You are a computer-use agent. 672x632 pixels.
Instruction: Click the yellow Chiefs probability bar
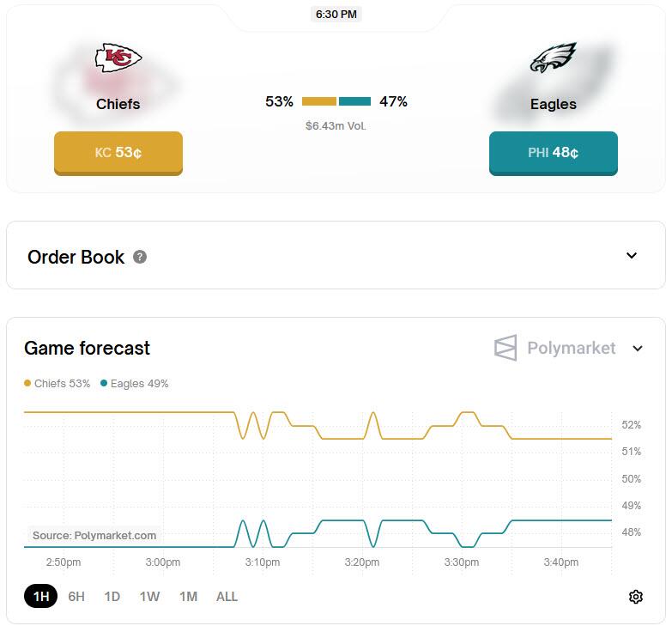pyautogui.click(x=319, y=101)
